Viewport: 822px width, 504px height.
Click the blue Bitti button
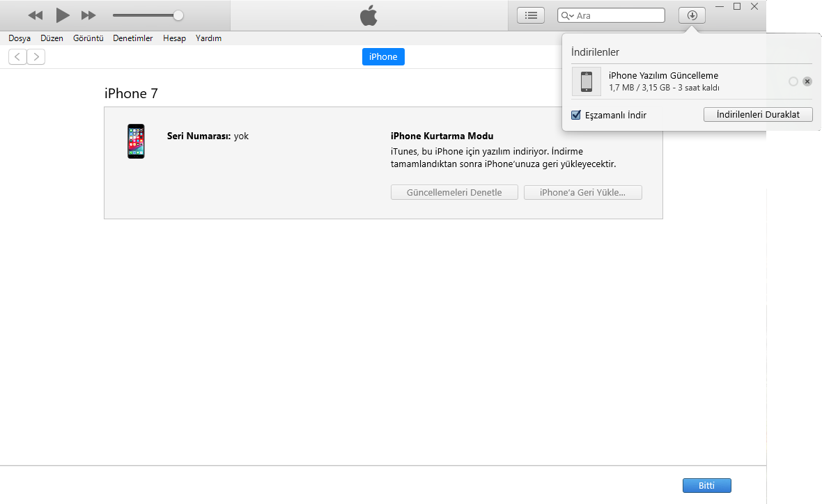(706, 485)
